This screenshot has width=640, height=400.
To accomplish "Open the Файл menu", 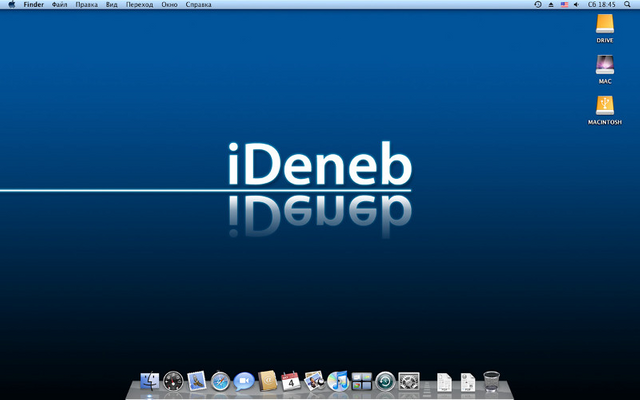I will (60, 4).
